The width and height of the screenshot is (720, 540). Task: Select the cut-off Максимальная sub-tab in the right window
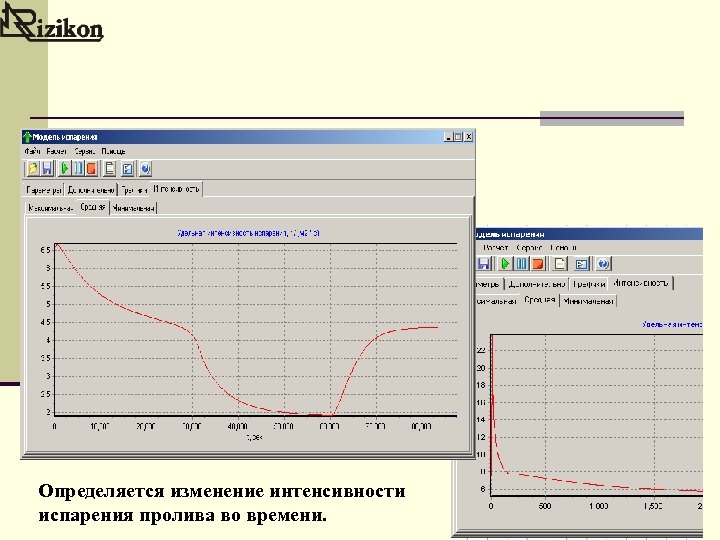(496, 301)
